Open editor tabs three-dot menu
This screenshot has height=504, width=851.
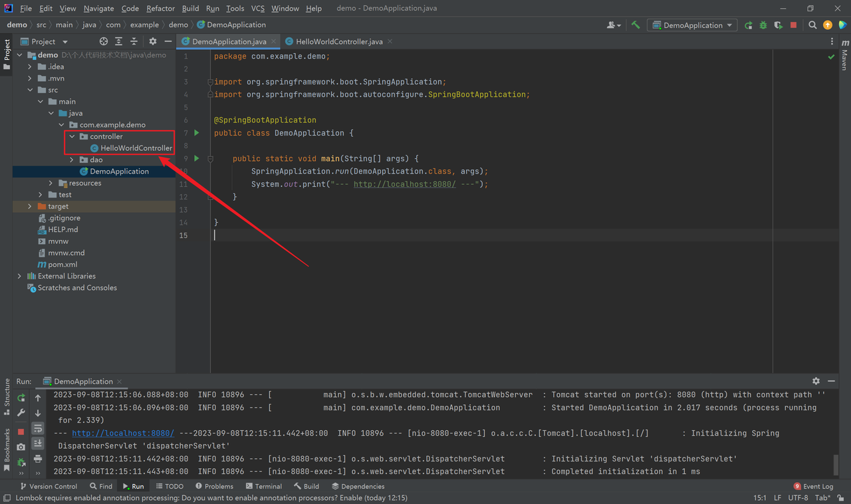click(832, 41)
